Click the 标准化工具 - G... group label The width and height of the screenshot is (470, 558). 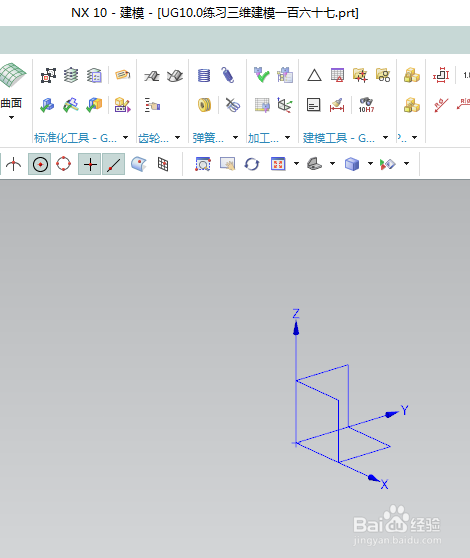click(x=75, y=138)
